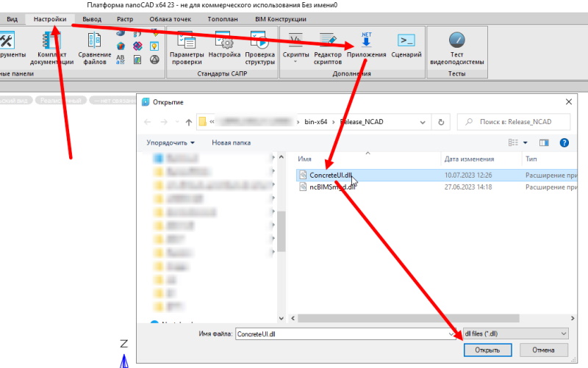
Task: Expand the first folder tree item
Action: tap(273, 158)
